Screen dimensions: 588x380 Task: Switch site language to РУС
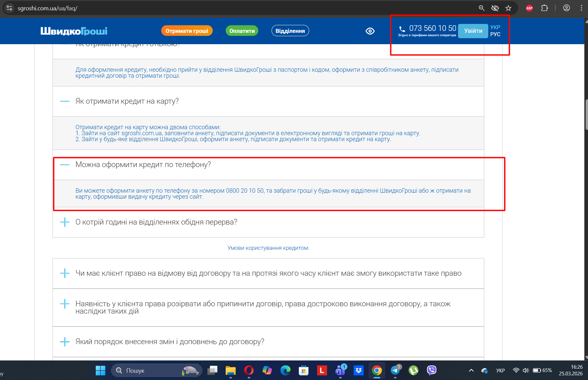click(495, 34)
